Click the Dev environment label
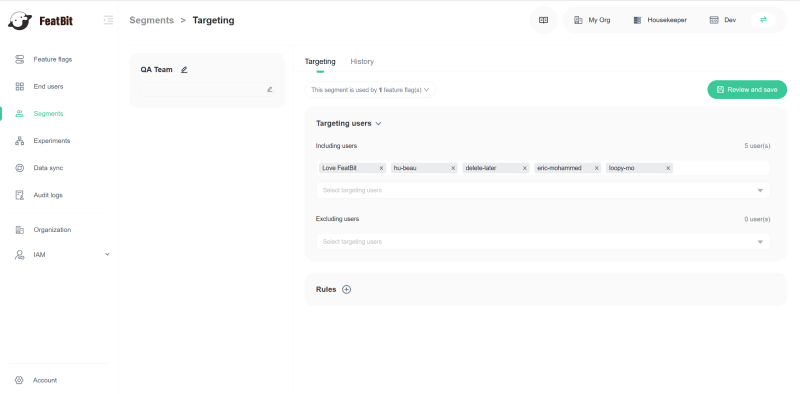The image size is (800, 394). point(730,20)
